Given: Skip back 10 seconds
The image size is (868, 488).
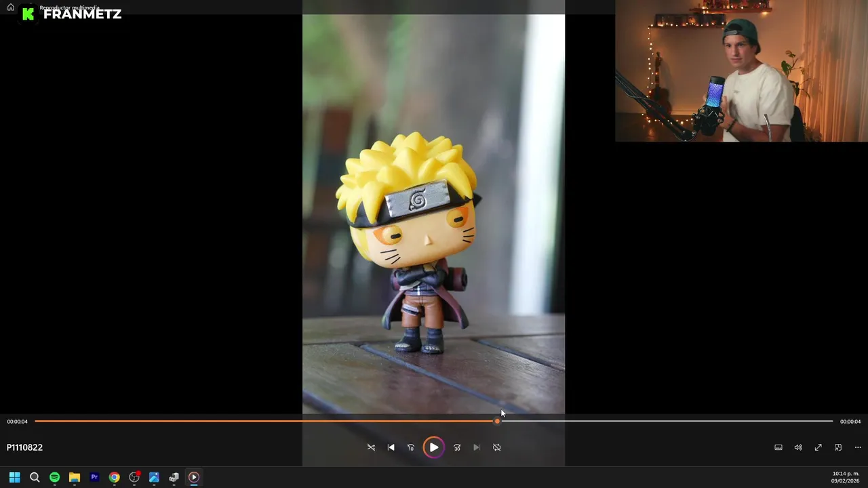Looking at the screenshot, I should 411,447.
